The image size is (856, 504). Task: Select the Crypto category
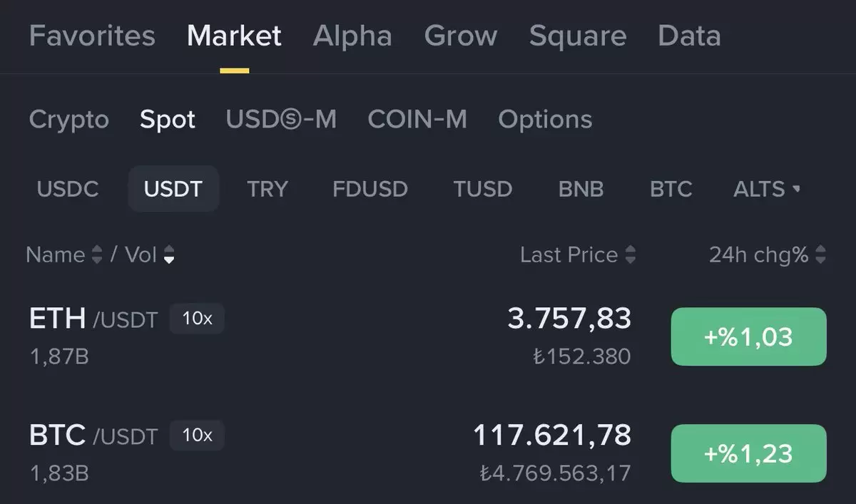[x=69, y=119]
